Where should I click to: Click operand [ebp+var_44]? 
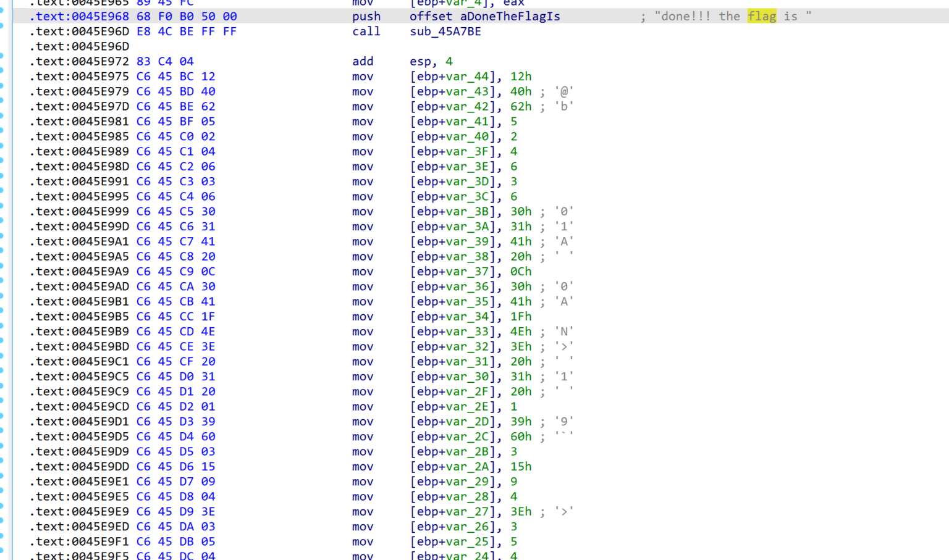[x=453, y=77]
